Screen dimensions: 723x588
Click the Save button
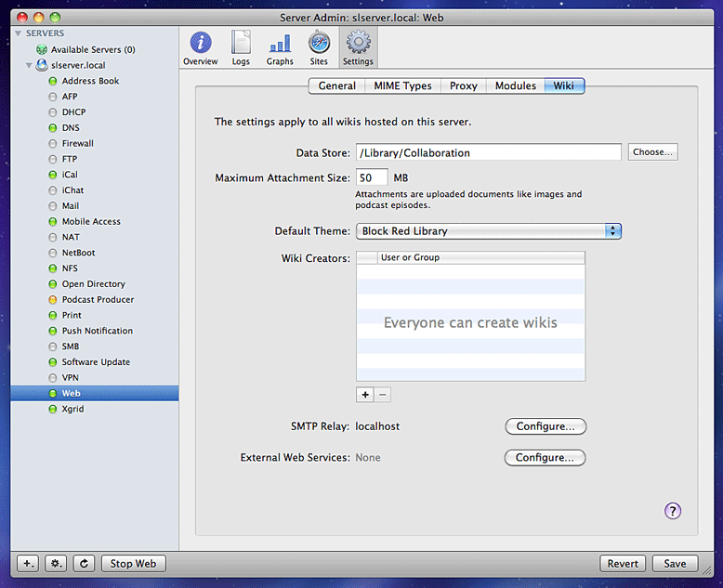675,564
